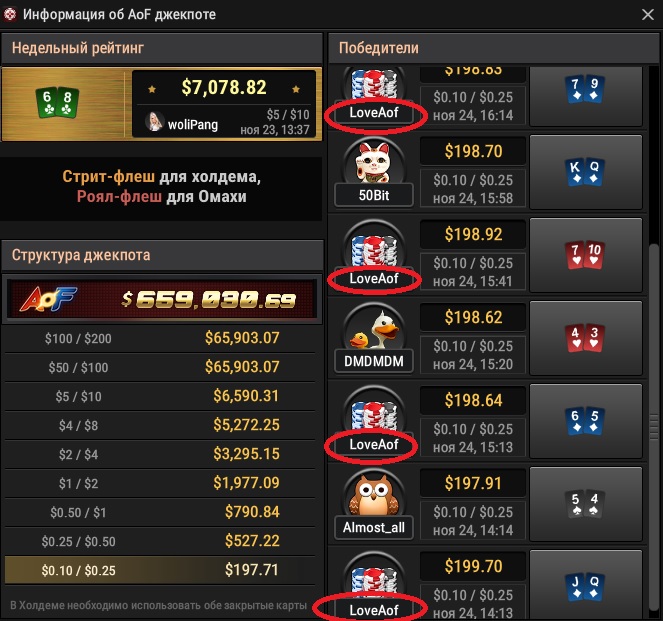The height and width of the screenshot is (621, 663).
Task: Click the Almost_all owl avatar
Action: [x=374, y=494]
